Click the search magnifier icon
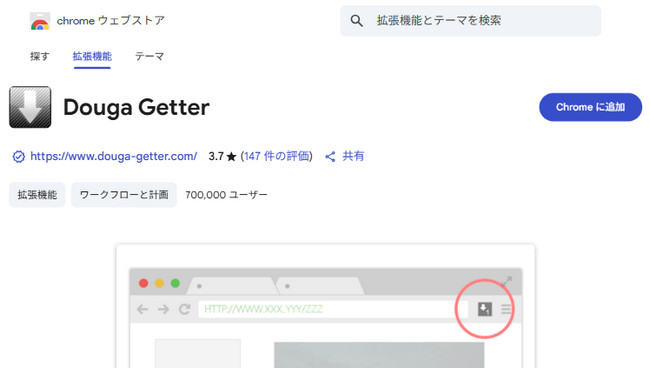 (357, 21)
